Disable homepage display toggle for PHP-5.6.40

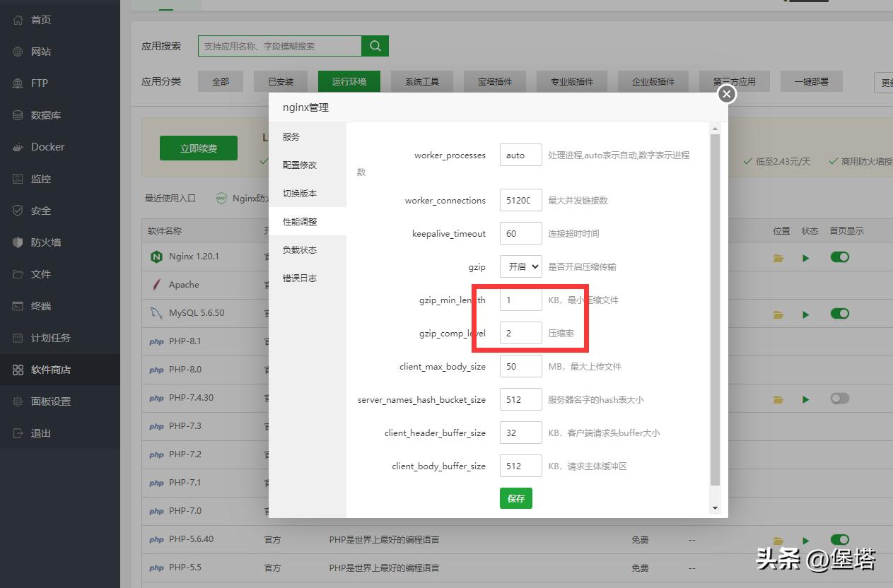pyautogui.click(x=839, y=539)
